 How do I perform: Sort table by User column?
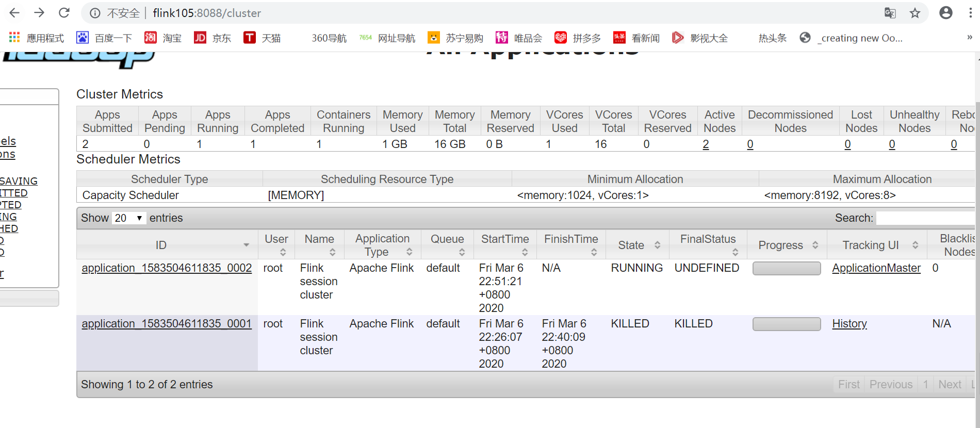pyautogui.click(x=276, y=245)
